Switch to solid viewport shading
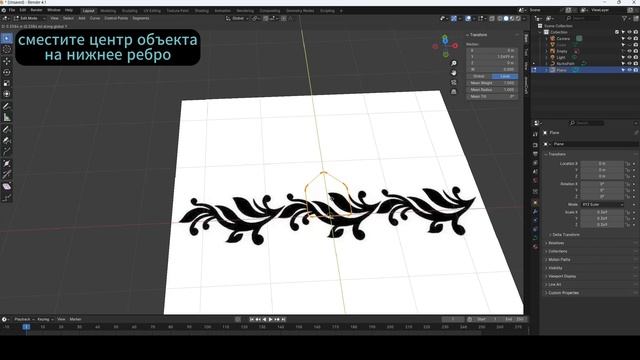Viewport: 640px width, 360px height. (x=506, y=18)
